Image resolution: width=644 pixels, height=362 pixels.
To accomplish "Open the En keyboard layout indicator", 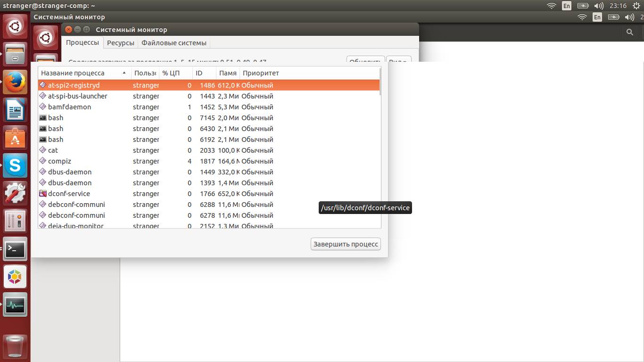I will point(566,6).
